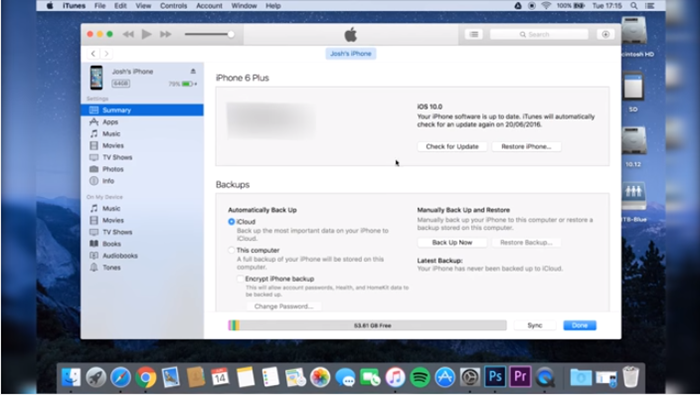Select the iCloud backup radio button
The height and width of the screenshot is (395, 700).
[231, 221]
